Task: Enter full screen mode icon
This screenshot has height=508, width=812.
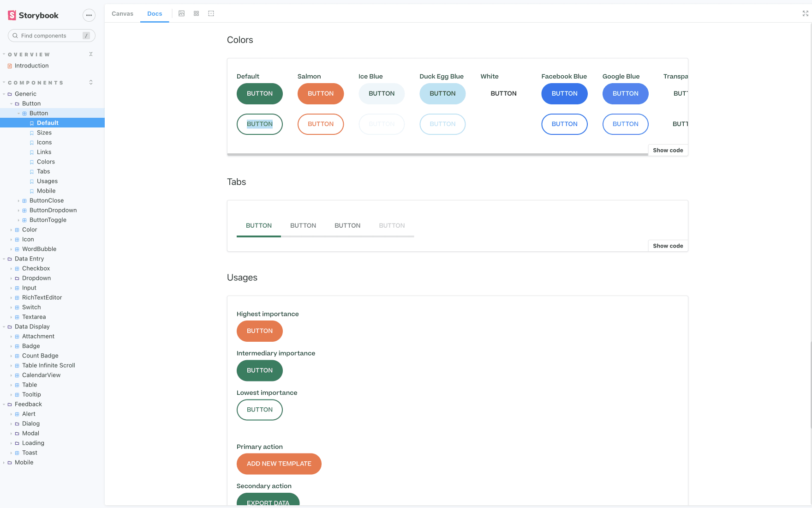Action: tap(805, 13)
